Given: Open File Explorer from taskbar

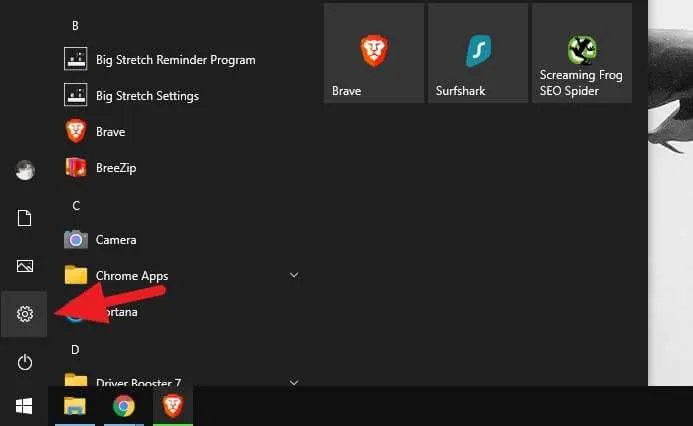Looking at the screenshot, I should (75, 406).
